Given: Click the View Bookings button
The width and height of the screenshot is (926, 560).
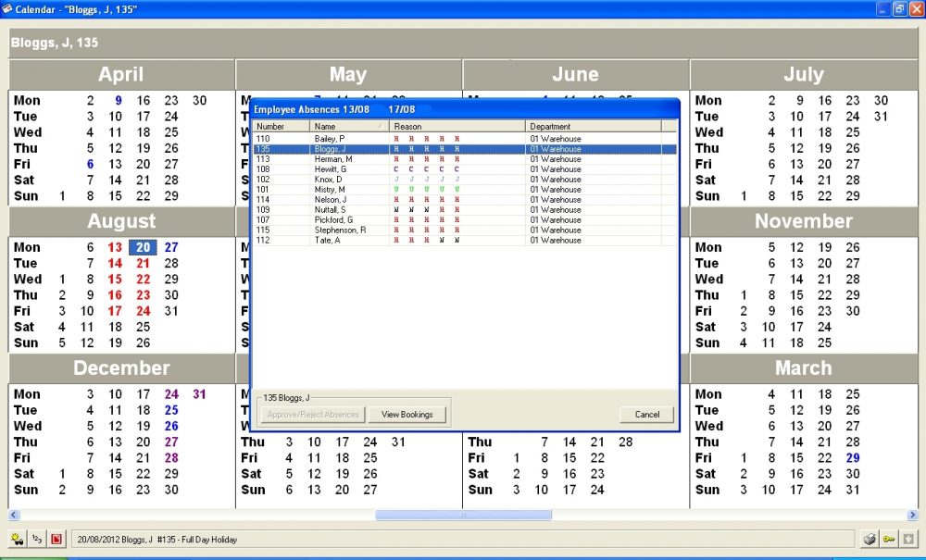Looking at the screenshot, I should click(407, 414).
